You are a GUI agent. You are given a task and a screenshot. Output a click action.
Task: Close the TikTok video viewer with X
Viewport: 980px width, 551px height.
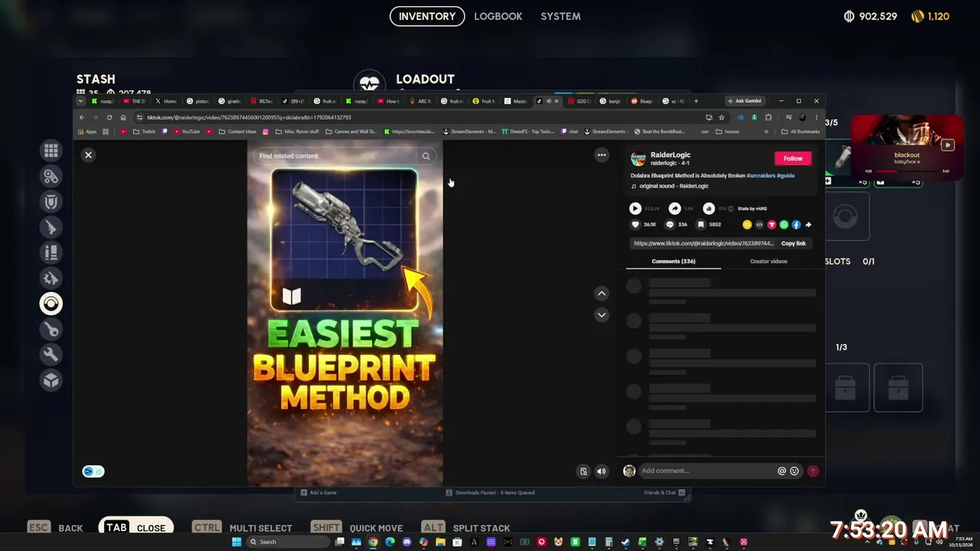point(88,155)
